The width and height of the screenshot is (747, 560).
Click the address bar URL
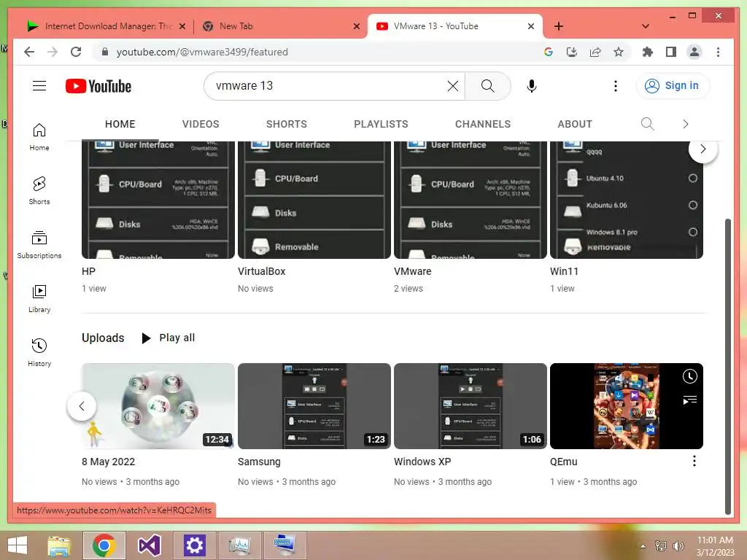[x=202, y=52]
